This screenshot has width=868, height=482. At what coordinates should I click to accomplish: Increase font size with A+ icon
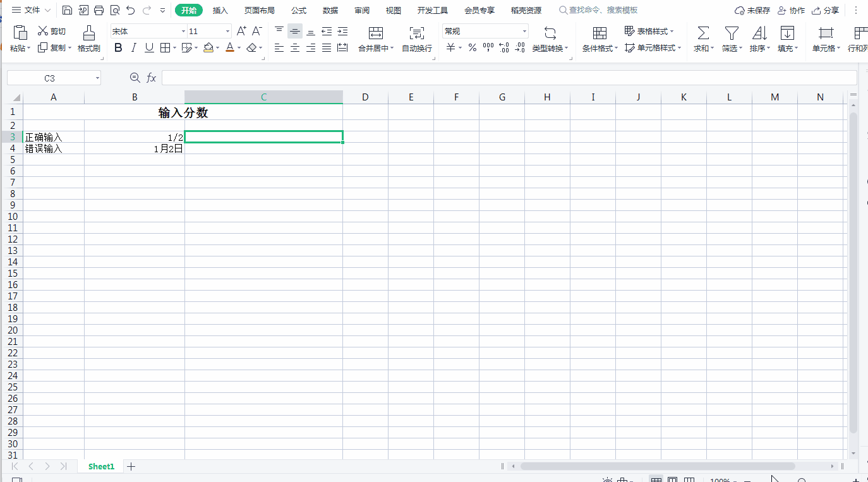pyautogui.click(x=241, y=31)
